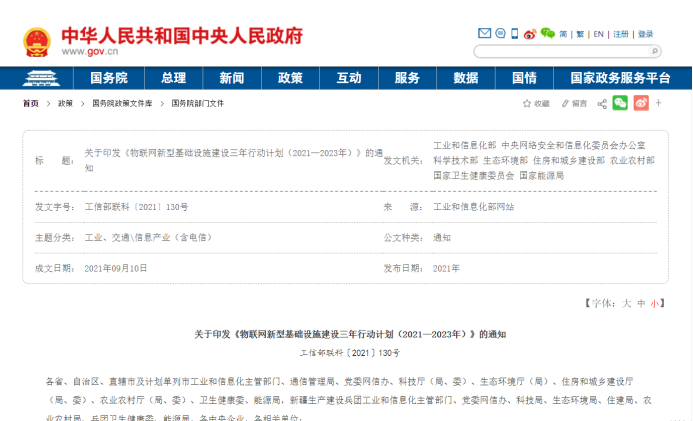This screenshot has width=693, height=421.
Task: Open the mobile phone icon
Action: pos(514,34)
